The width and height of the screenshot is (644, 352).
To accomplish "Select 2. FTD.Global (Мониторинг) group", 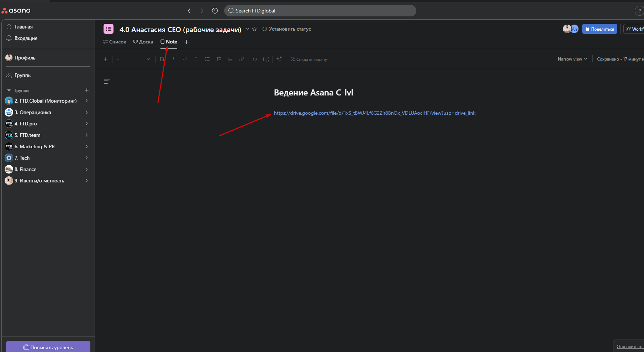I will click(46, 101).
